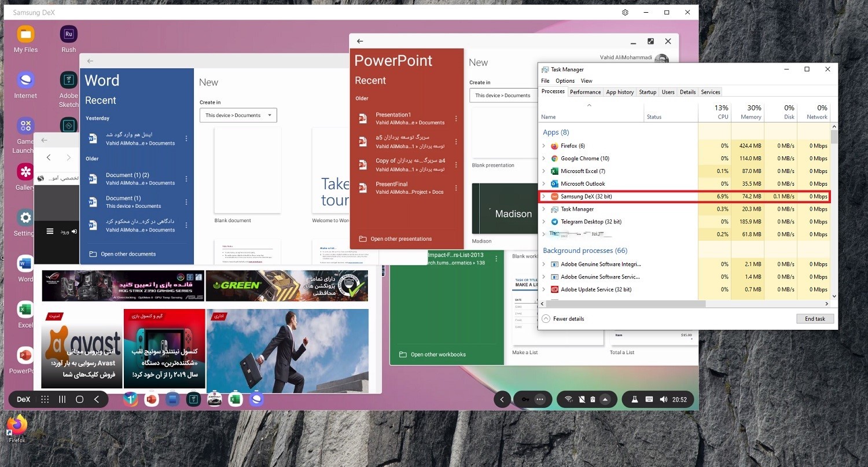
Task: Switch to Details tab in Task Manager
Action: 687,92
